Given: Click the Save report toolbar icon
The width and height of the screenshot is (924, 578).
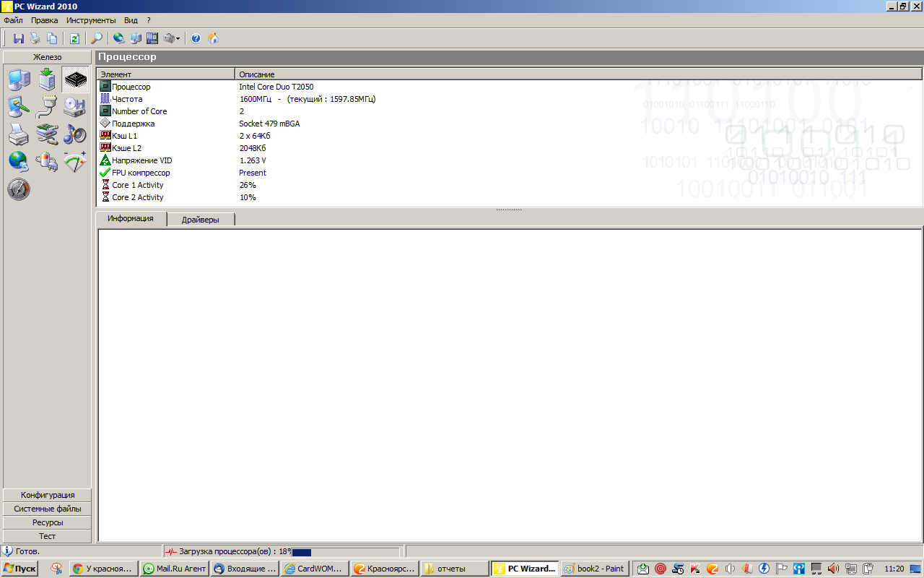Looking at the screenshot, I should pyautogui.click(x=19, y=38).
